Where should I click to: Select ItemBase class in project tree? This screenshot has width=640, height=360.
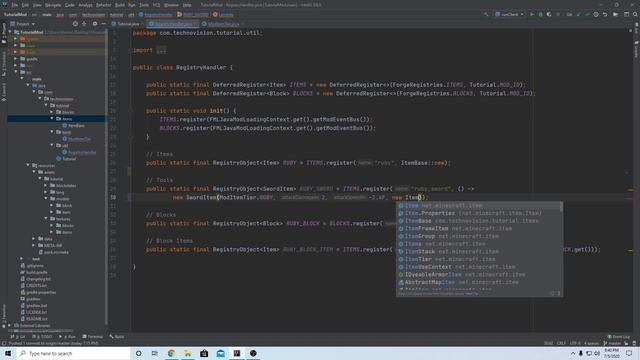[74, 125]
